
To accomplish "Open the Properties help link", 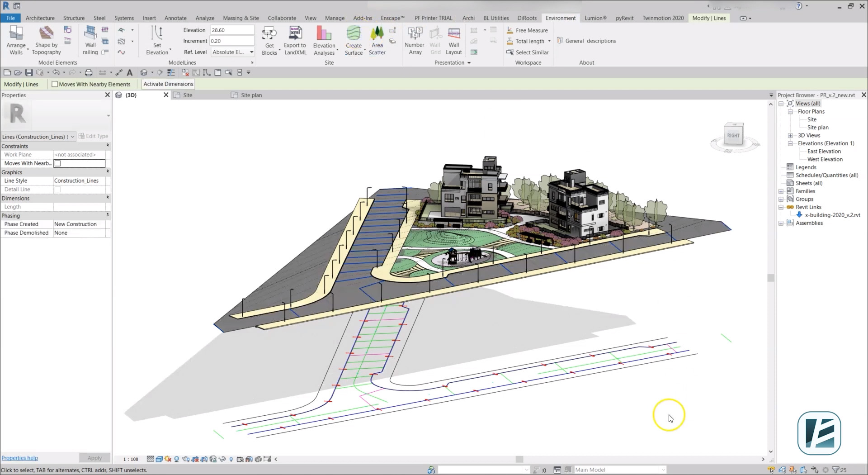I will click(20, 458).
